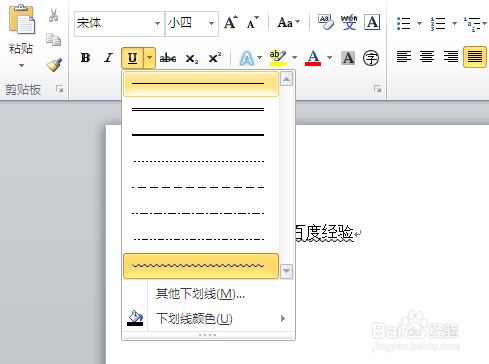
Task: Collapse the underline style dropdown arrow
Action: (150, 58)
